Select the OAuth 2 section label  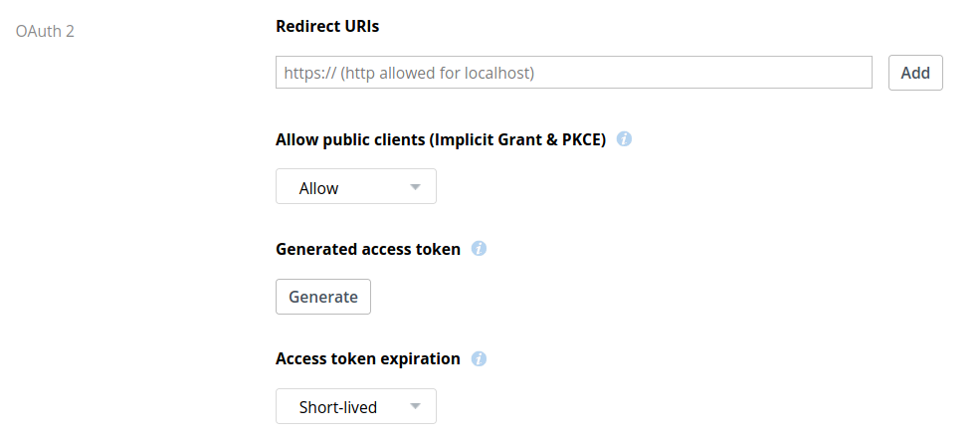tap(45, 31)
